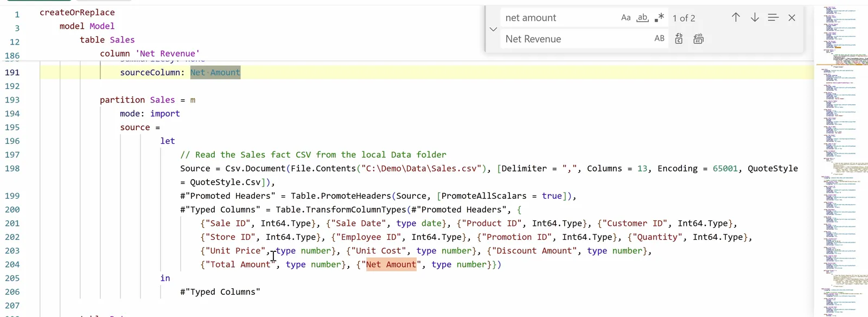The height and width of the screenshot is (317, 868).
Task: Click the 'Net Amount' match on line 204
Action: (391, 264)
